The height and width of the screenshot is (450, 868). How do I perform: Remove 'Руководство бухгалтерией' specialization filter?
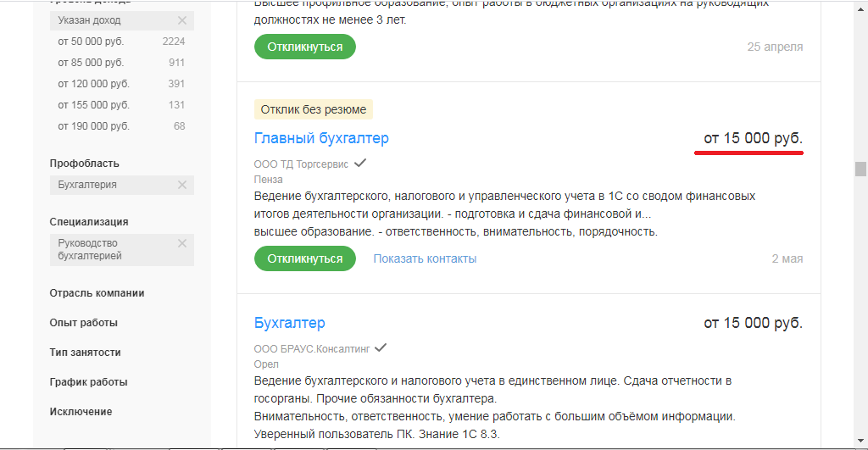[x=182, y=243]
